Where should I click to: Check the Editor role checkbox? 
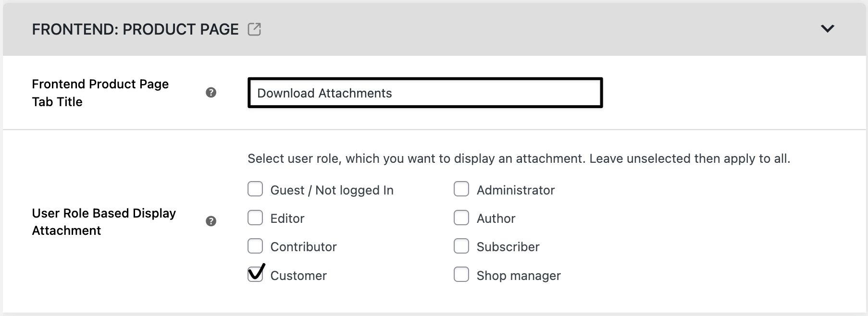[x=255, y=218]
